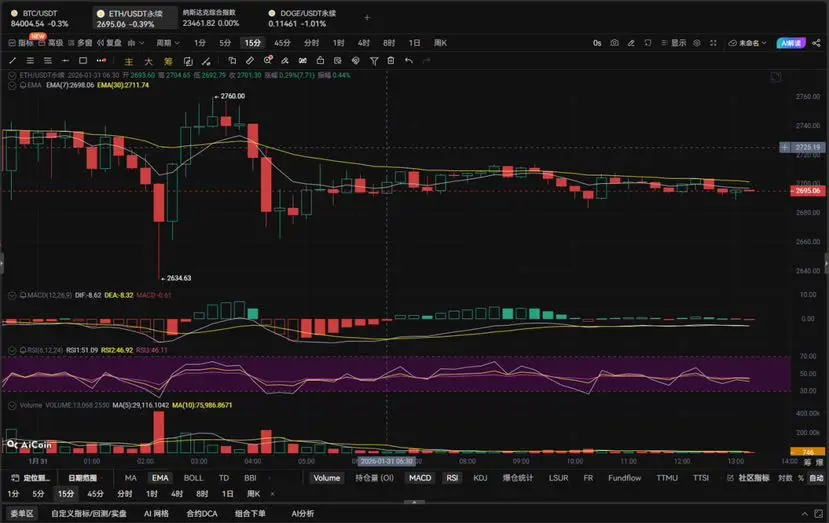Click the gold 大 indicator button
829x523 pixels.
click(149, 61)
